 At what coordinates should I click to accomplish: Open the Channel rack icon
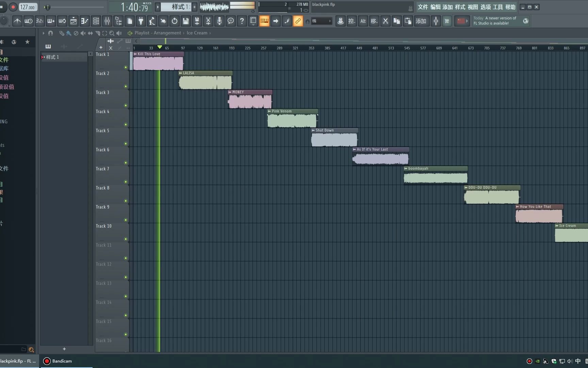pos(96,21)
